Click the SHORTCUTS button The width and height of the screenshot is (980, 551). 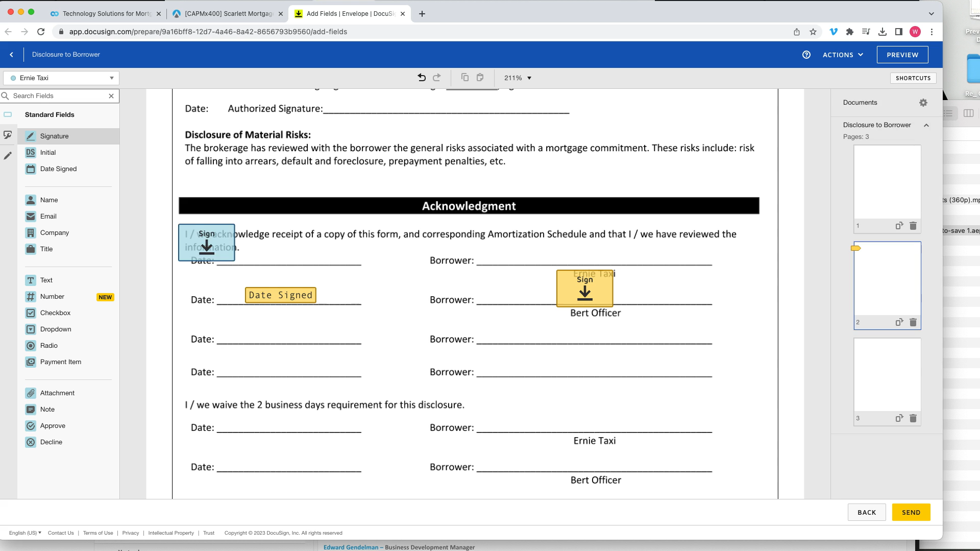[913, 78]
